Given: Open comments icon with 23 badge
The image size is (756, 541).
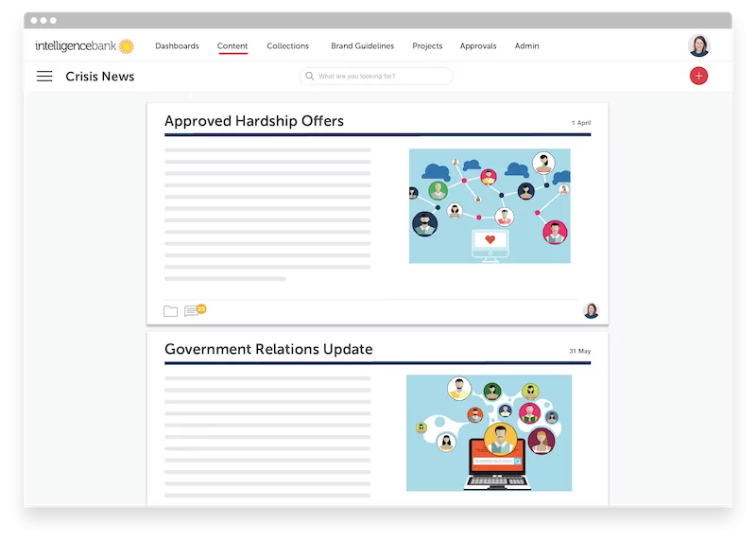Looking at the screenshot, I should click(195, 310).
